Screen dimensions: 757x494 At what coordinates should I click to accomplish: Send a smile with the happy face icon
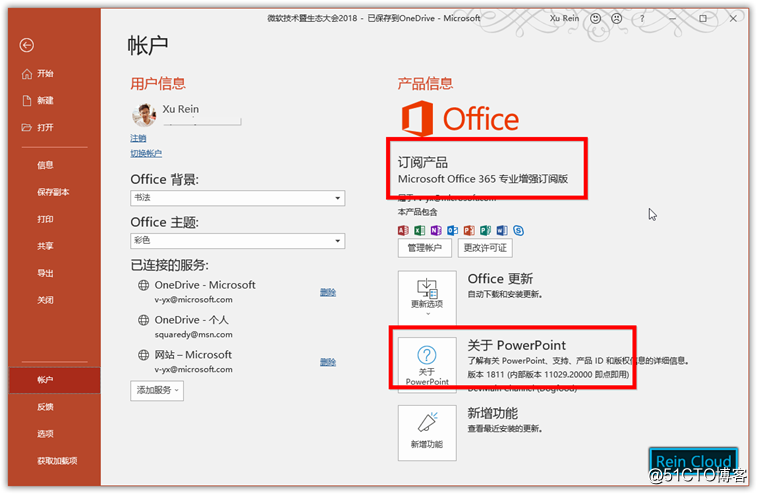[596, 18]
